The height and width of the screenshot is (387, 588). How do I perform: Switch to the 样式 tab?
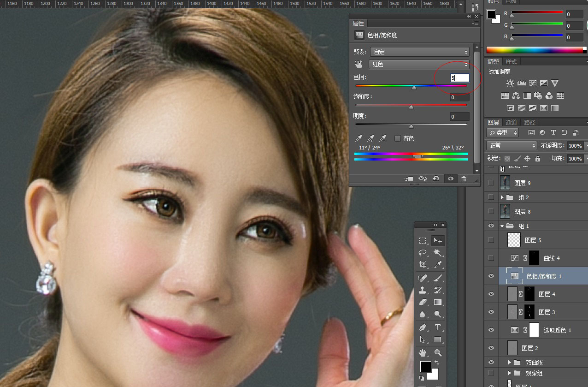511,61
